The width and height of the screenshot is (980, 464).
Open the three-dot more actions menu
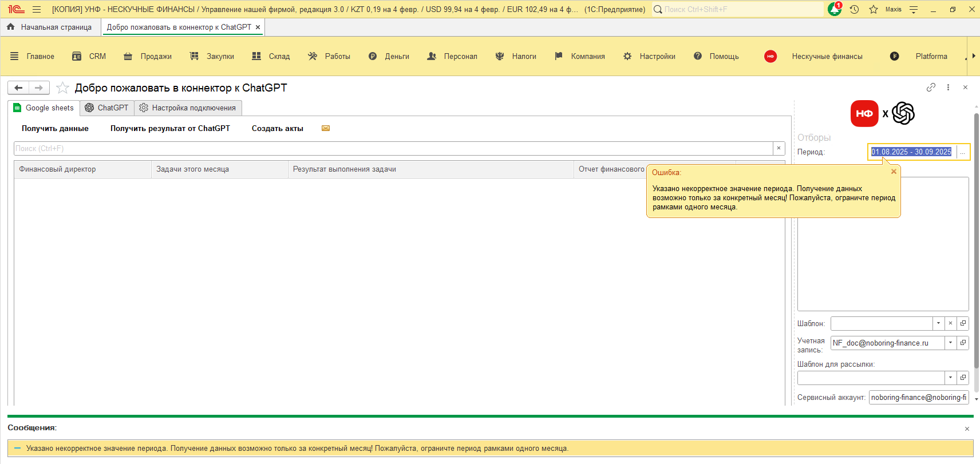coord(948,88)
